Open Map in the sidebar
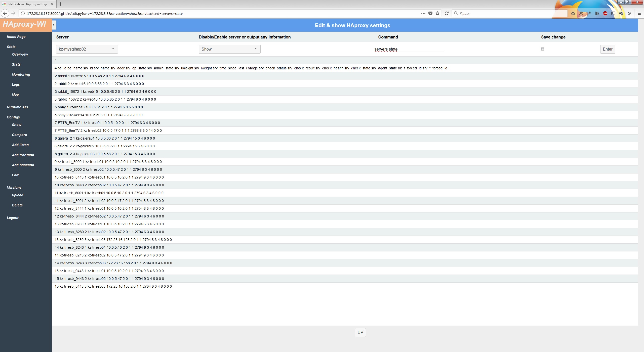The height and width of the screenshot is (352, 644). click(x=15, y=95)
